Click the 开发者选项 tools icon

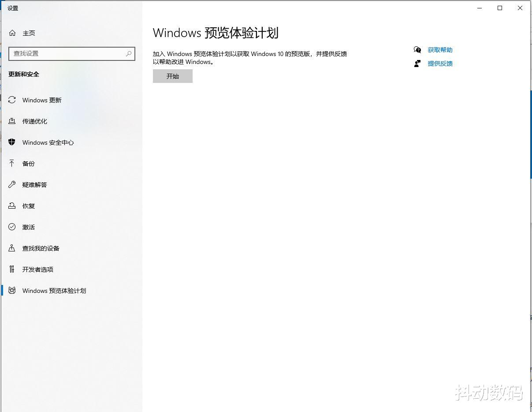12,270
